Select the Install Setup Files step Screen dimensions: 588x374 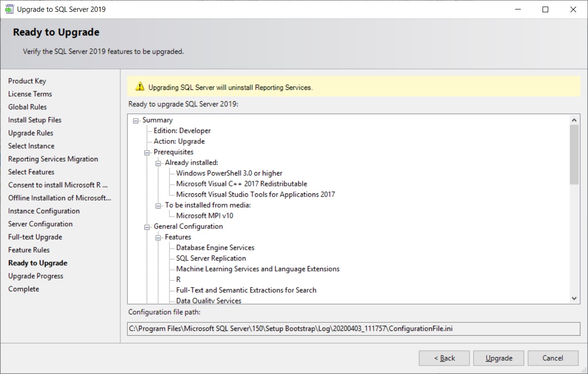coord(35,120)
